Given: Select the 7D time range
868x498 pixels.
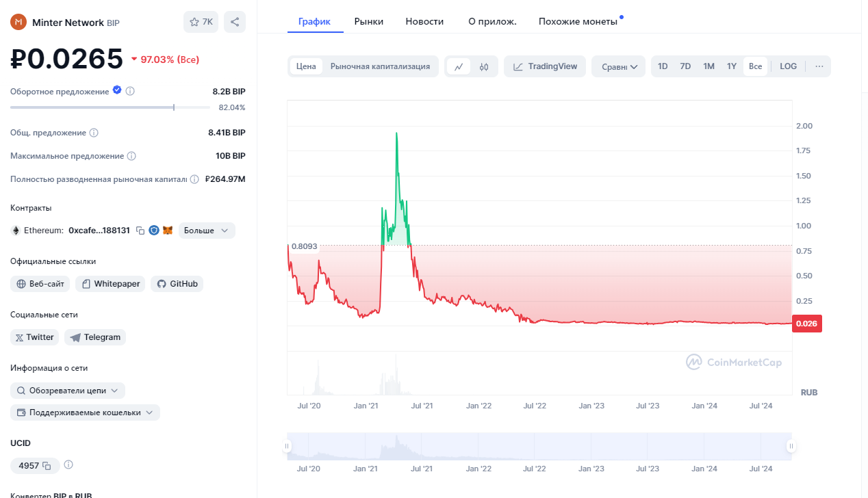Looking at the screenshot, I should [685, 66].
